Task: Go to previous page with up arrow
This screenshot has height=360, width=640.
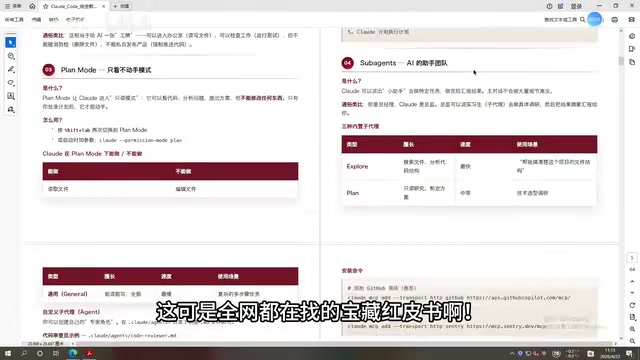Action: point(632,281)
